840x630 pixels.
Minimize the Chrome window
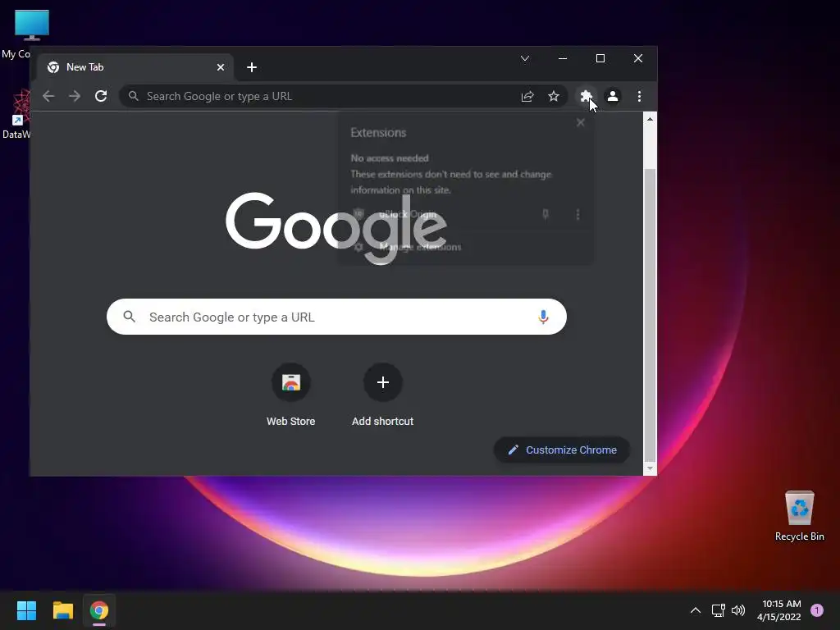tap(563, 58)
